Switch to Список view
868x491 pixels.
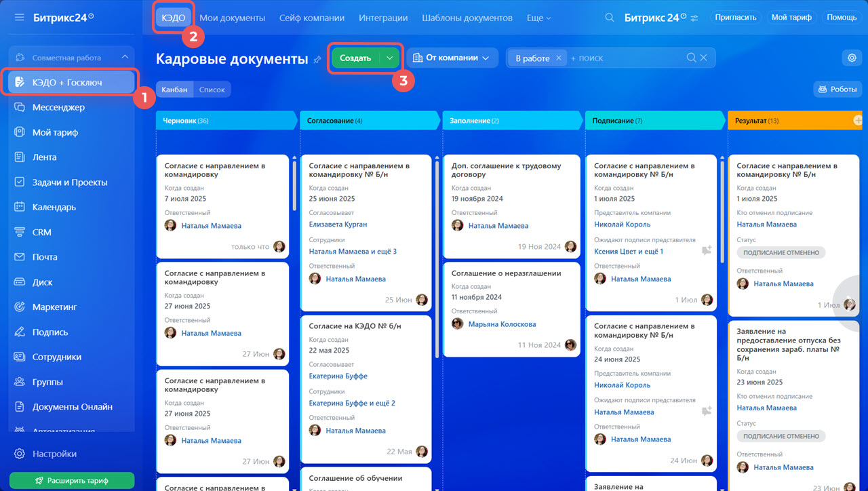coord(212,90)
